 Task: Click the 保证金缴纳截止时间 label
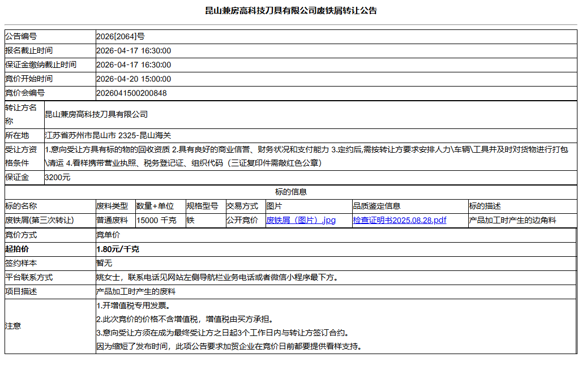(x=41, y=65)
